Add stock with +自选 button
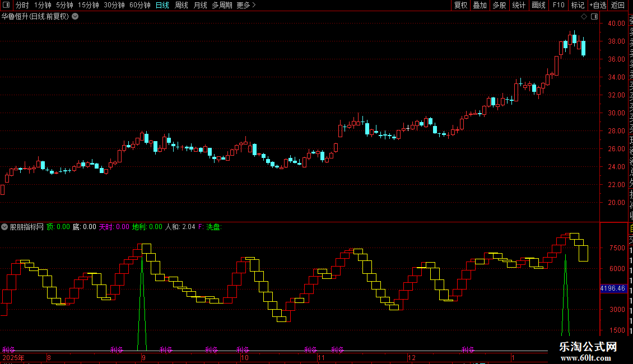Screen dimensions: 633x364 598,5
